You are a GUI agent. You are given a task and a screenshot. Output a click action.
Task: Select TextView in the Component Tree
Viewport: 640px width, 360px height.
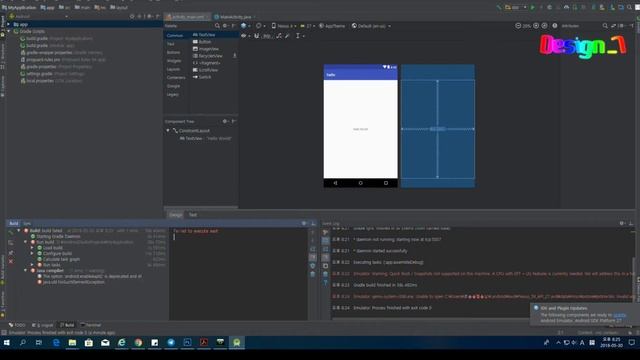(205, 138)
